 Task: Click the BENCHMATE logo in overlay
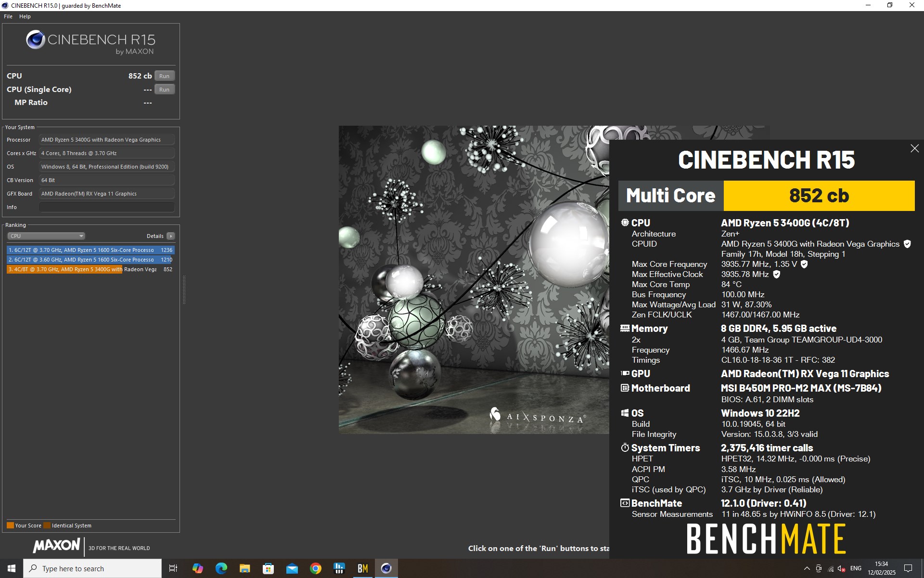click(x=766, y=539)
